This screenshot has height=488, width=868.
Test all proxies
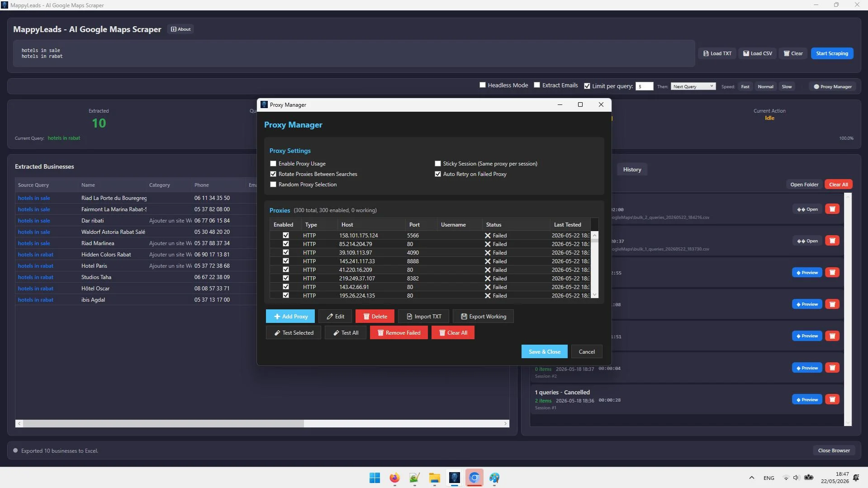[x=346, y=332]
